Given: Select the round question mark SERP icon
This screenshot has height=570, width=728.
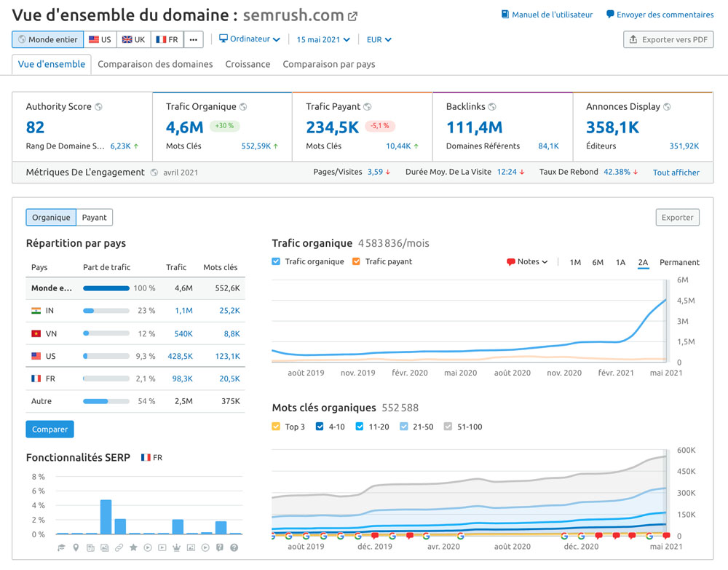Looking at the screenshot, I should (x=234, y=547).
